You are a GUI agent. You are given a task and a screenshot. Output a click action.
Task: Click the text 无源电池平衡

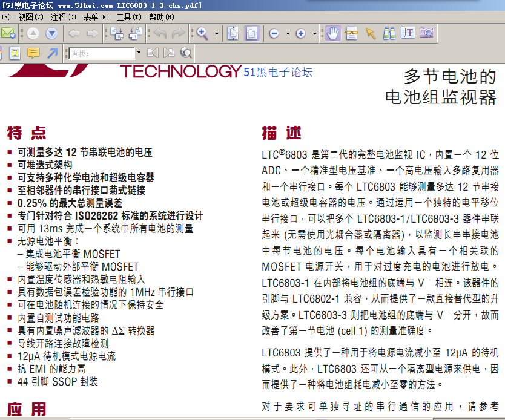(x=45, y=241)
